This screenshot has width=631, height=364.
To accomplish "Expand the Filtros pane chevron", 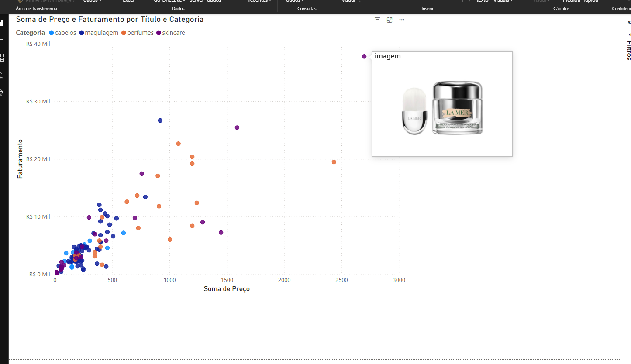I will tap(629, 23).
